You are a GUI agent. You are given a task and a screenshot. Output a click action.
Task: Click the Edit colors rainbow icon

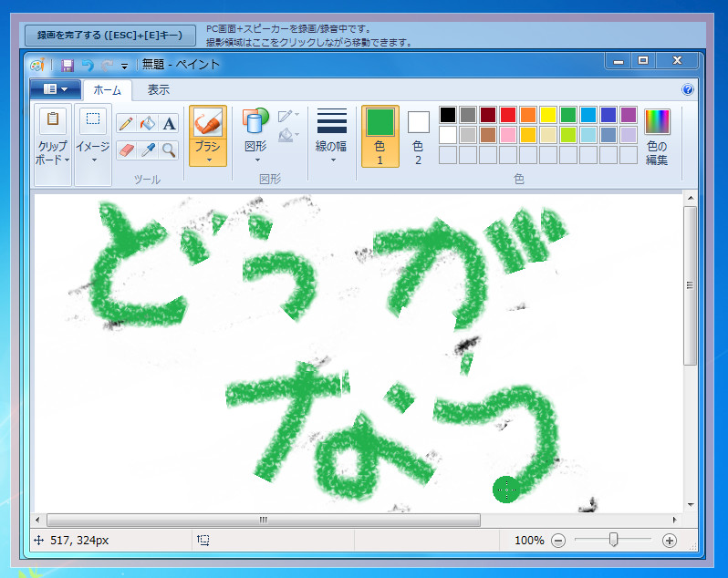click(x=657, y=121)
